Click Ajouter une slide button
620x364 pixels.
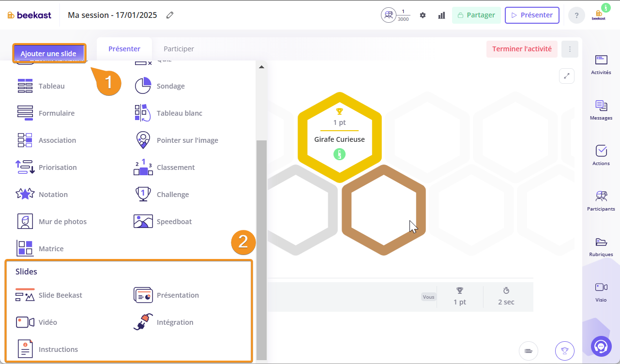click(x=48, y=53)
